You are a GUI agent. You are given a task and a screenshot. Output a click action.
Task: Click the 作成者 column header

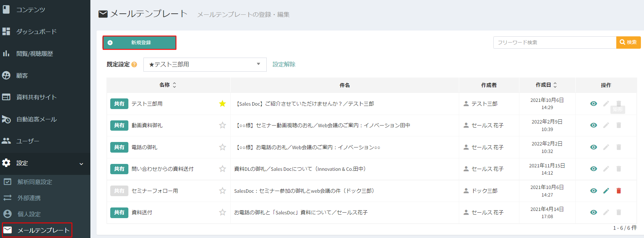489,85
